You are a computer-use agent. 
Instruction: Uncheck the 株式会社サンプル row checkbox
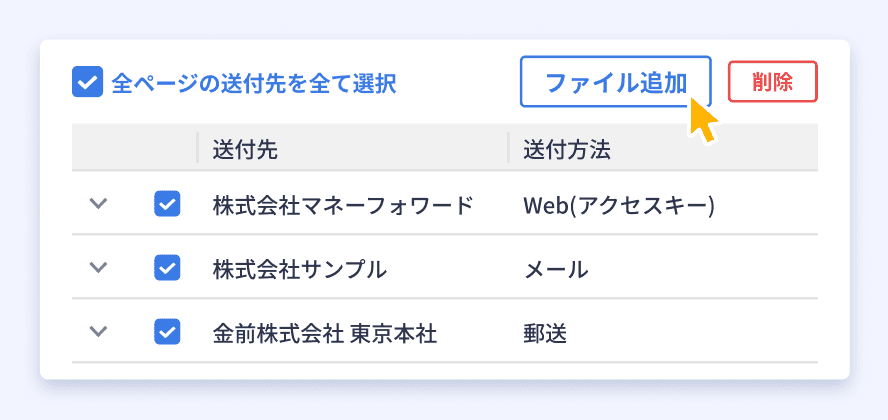[x=167, y=268]
